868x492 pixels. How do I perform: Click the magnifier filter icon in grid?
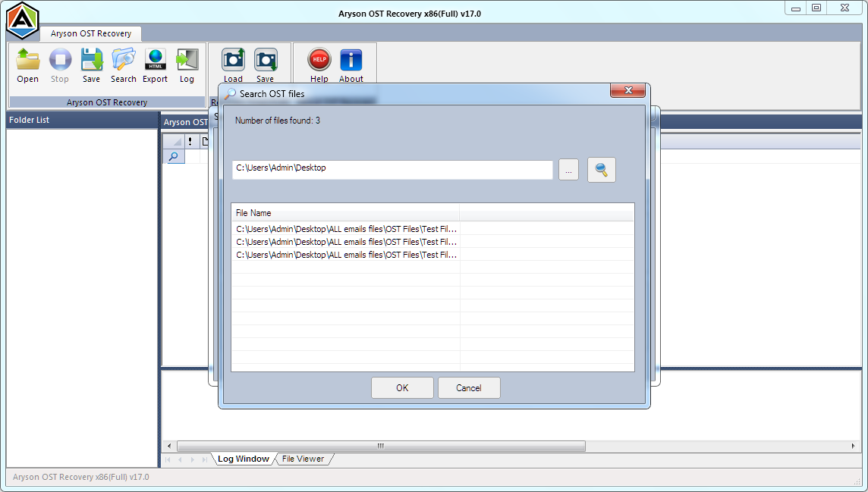[173, 156]
